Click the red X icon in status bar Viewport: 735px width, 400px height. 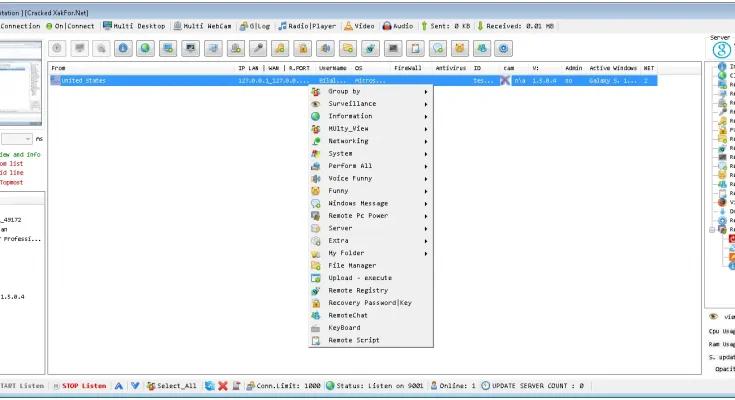click(x=222, y=385)
